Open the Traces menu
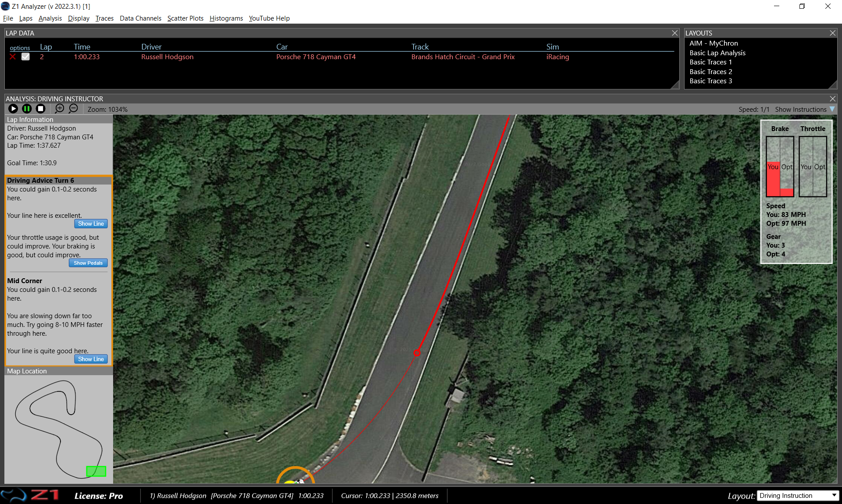Image resolution: width=842 pixels, height=504 pixels. point(104,18)
